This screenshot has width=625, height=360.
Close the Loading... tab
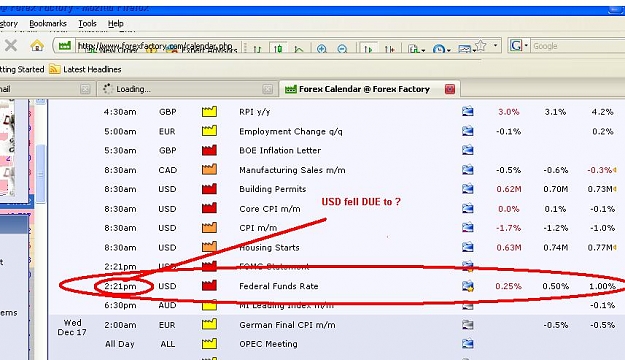point(268,89)
